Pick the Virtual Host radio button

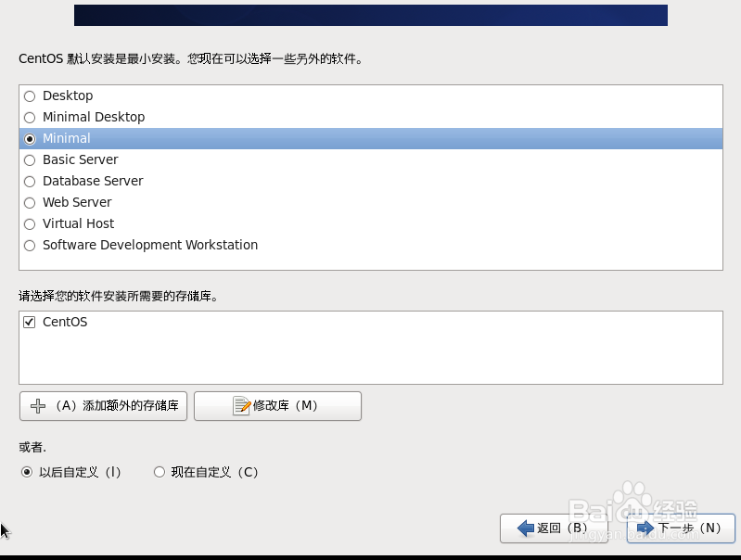click(30, 224)
